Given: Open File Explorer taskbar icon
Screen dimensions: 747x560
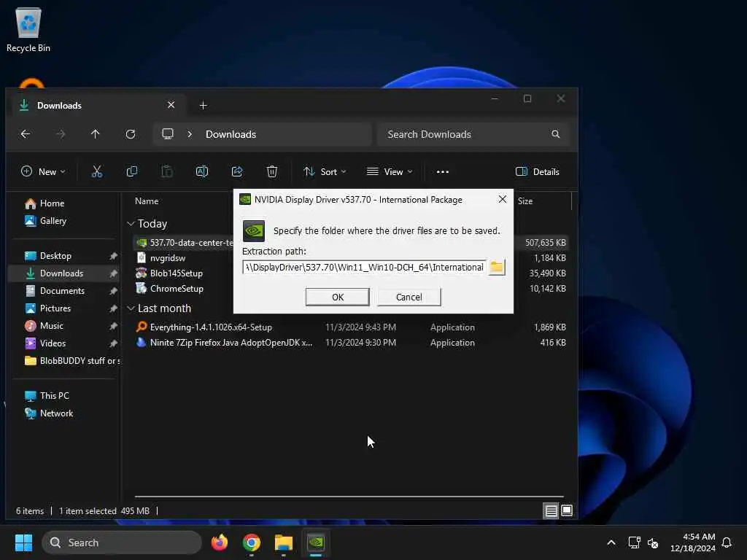Looking at the screenshot, I should coord(284,542).
